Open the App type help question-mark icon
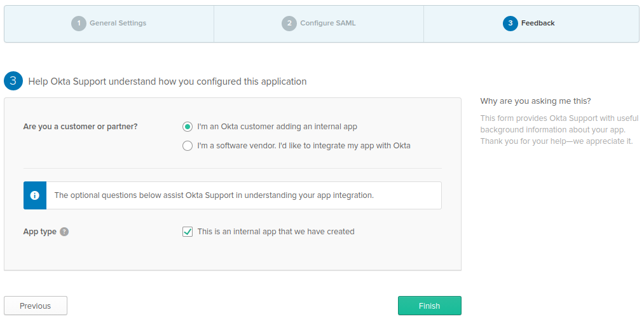 [64, 232]
